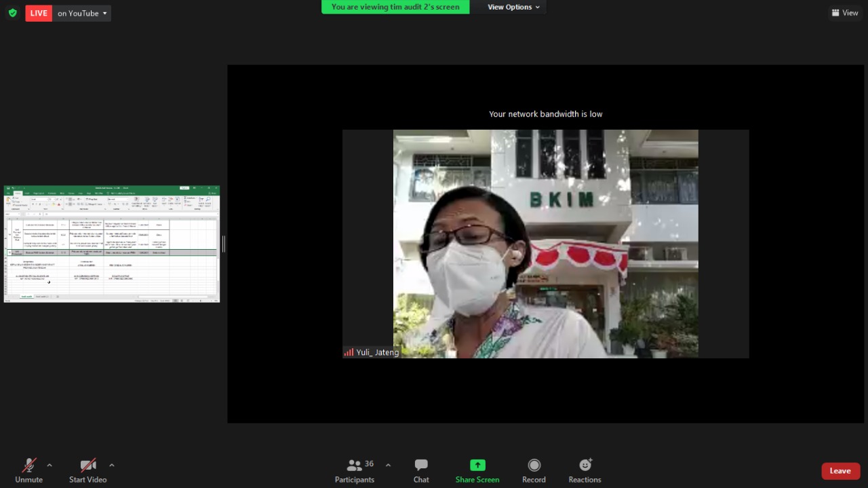The image size is (868, 488).
Task: Click the screen sharing notification banner
Action: point(395,7)
